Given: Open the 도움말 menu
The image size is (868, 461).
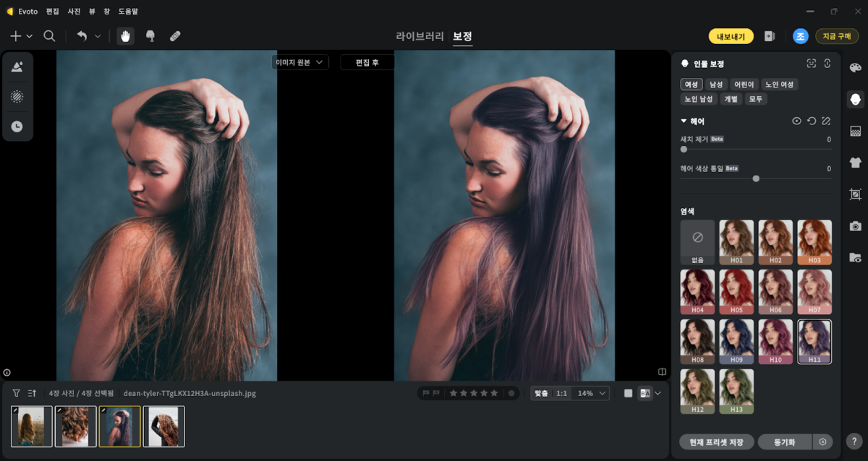Looking at the screenshot, I should 128,12.
